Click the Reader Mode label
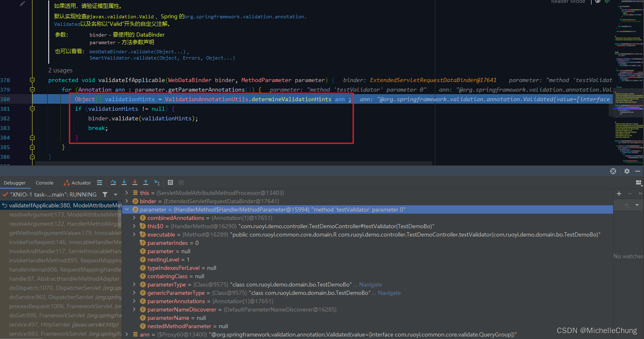644x339 pixels. point(568,2)
